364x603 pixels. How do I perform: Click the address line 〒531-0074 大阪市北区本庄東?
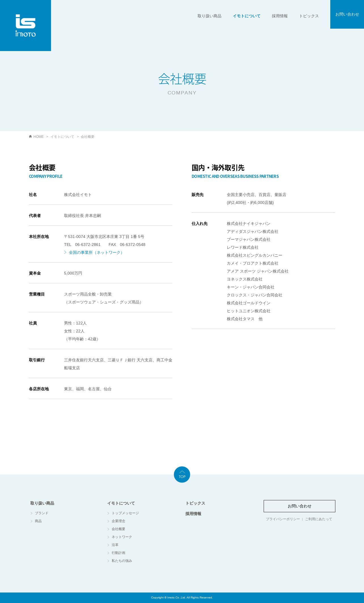click(104, 237)
